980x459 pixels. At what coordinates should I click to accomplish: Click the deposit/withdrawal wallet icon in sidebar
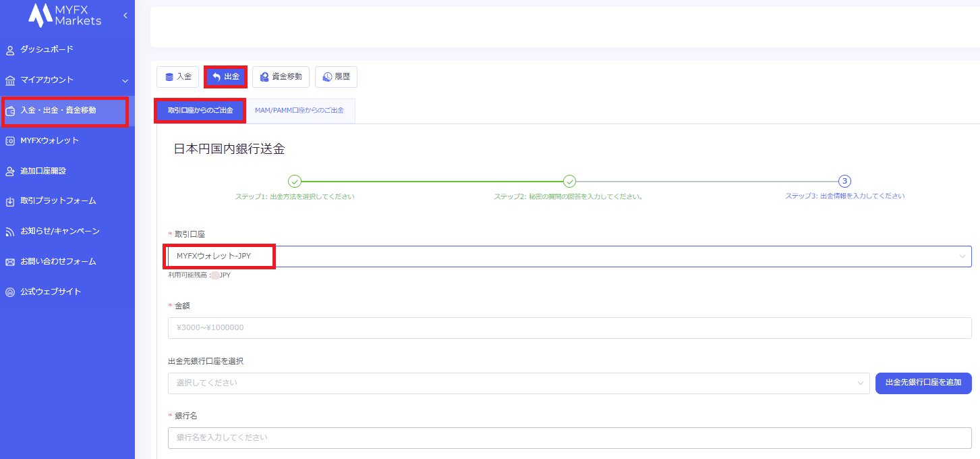pos(10,111)
